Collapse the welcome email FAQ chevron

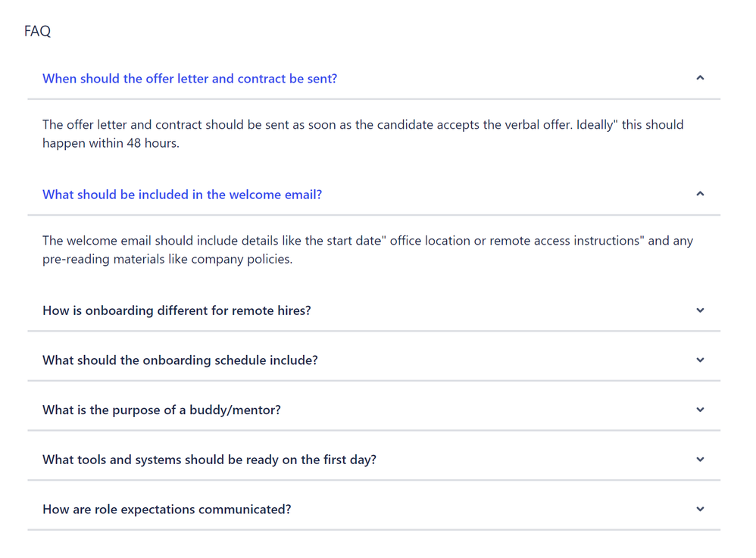coord(700,194)
